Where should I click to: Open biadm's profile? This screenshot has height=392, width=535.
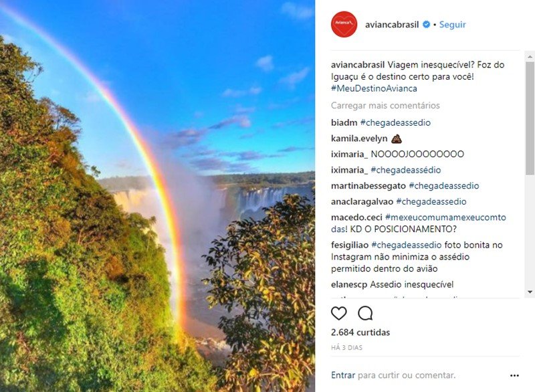[x=344, y=122]
